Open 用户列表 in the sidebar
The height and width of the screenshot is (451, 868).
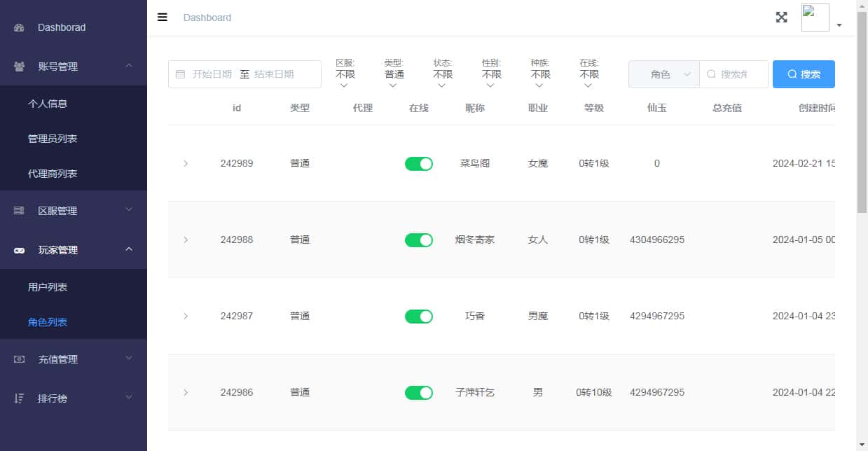point(48,287)
